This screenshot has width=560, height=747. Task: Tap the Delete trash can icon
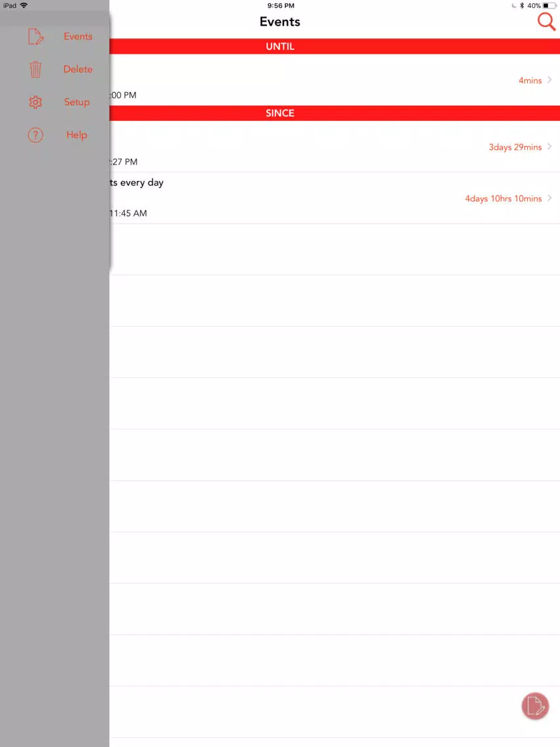(x=35, y=70)
